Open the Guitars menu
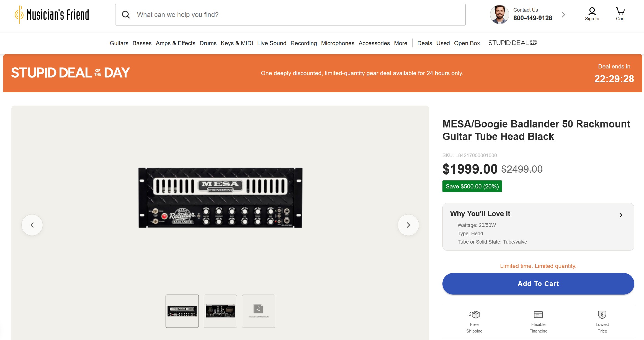Screen dimensions: 644x340 [119, 43]
